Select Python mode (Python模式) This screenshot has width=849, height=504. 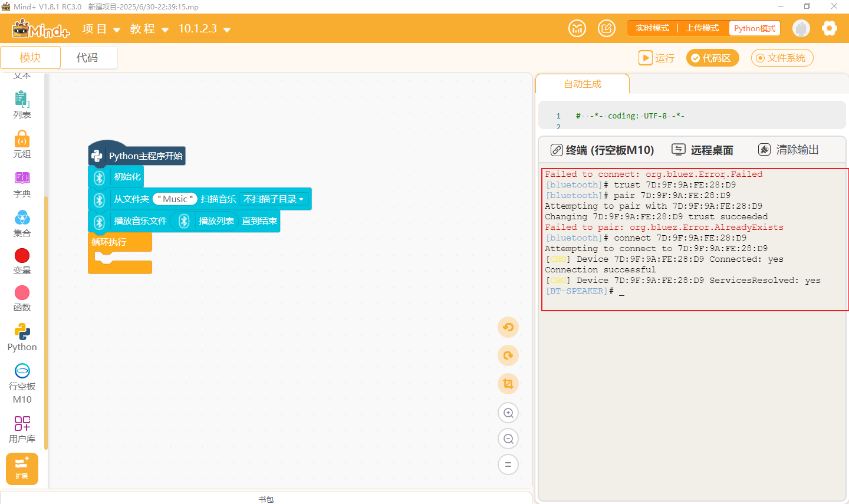[x=755, y=28]
